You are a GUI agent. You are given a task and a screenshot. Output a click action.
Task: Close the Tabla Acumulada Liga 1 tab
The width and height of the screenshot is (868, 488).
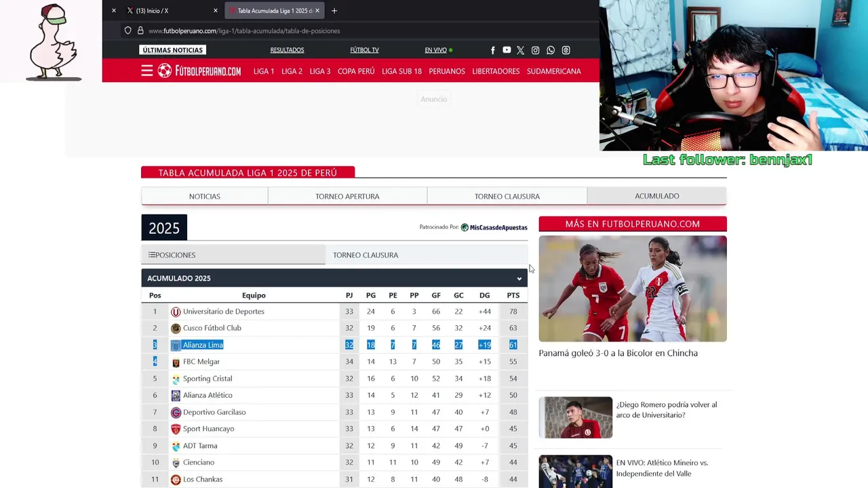click(317, 11)
